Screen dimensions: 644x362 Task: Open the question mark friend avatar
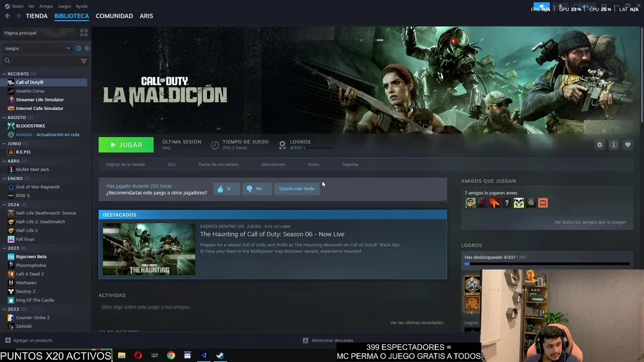507,203
